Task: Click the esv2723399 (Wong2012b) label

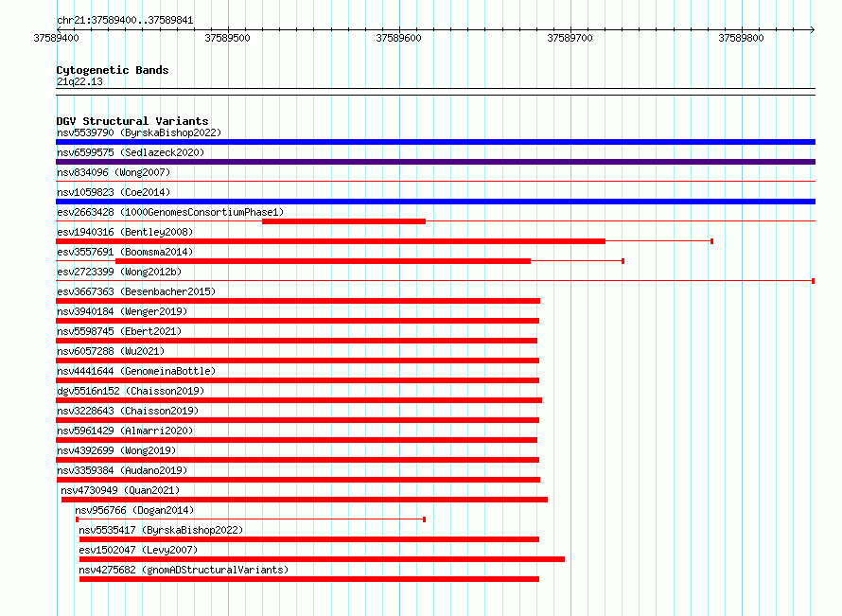Action: tap(119, 272)
